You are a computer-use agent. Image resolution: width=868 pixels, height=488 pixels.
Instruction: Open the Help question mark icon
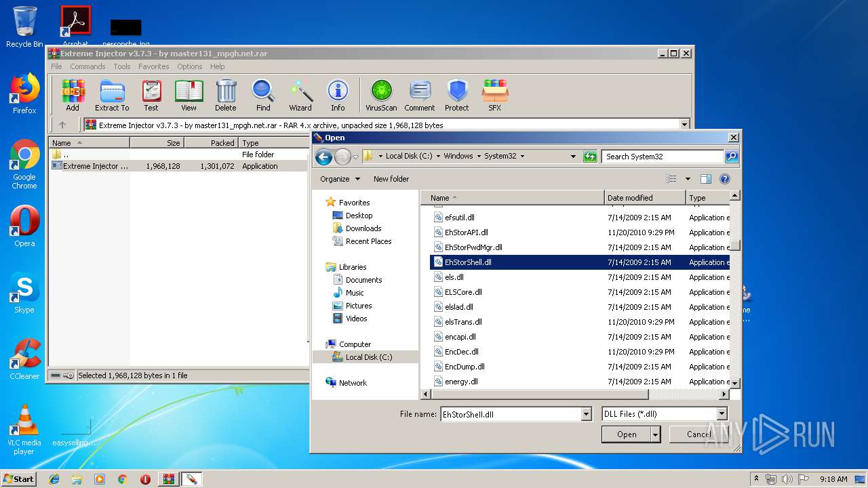pos(724,179)
